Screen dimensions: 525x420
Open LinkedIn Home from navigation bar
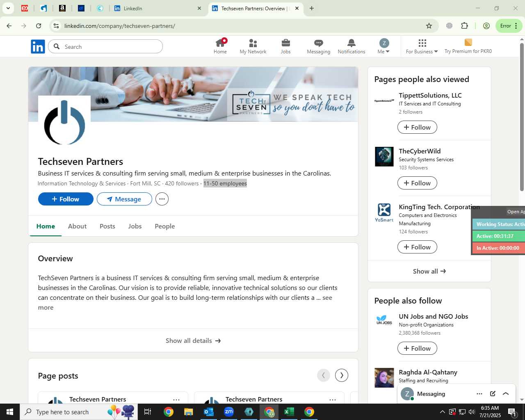[x=220, y=46]
